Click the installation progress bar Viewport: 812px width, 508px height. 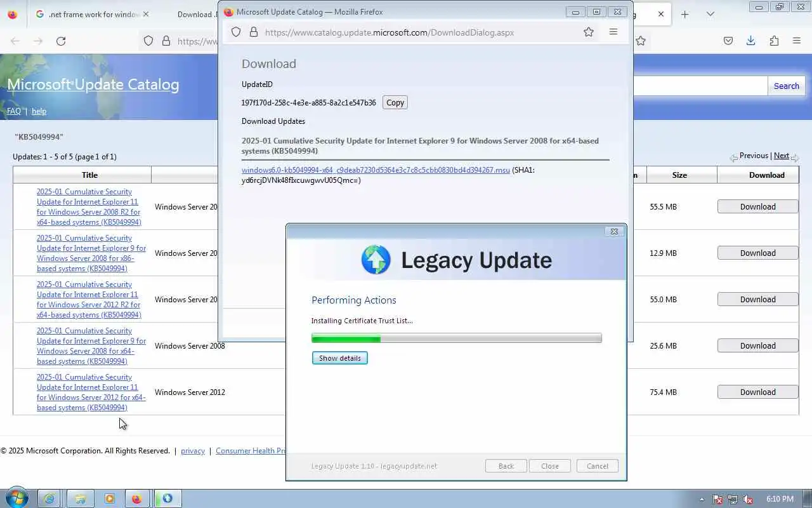pos(457,338)
